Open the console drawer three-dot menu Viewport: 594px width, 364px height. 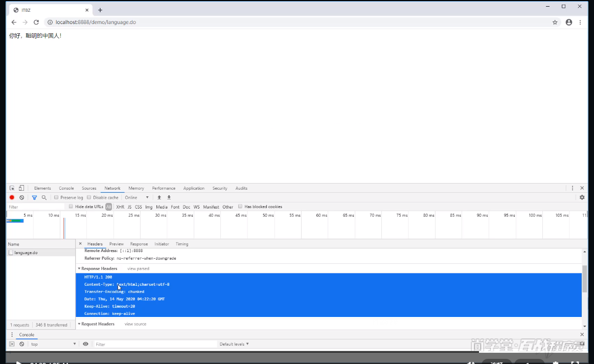[x=12, y=335]
